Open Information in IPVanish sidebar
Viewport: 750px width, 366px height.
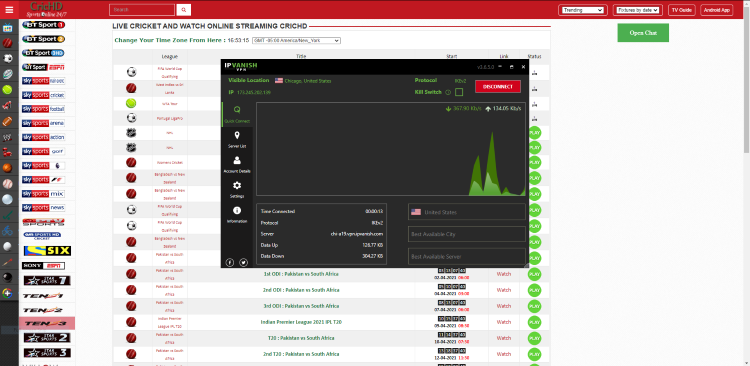click(237, 215)
